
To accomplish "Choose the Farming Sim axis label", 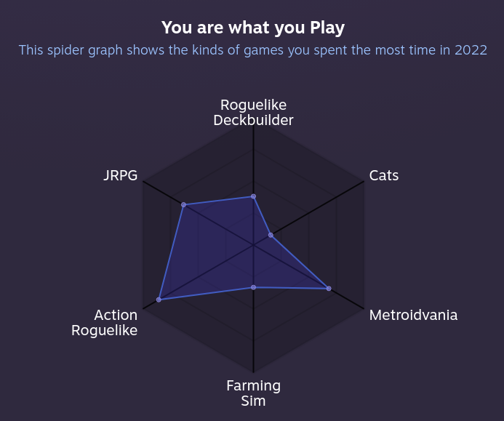I will [x=253, y=393].
